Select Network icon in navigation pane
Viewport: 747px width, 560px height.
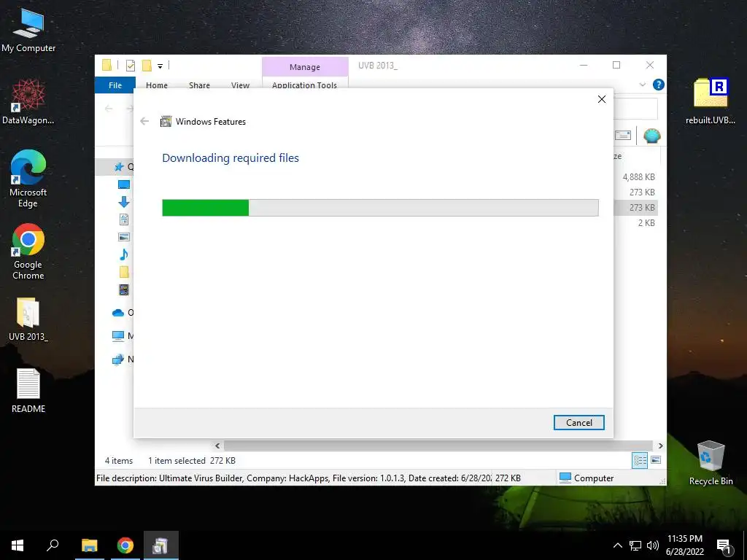pos(118,359)
